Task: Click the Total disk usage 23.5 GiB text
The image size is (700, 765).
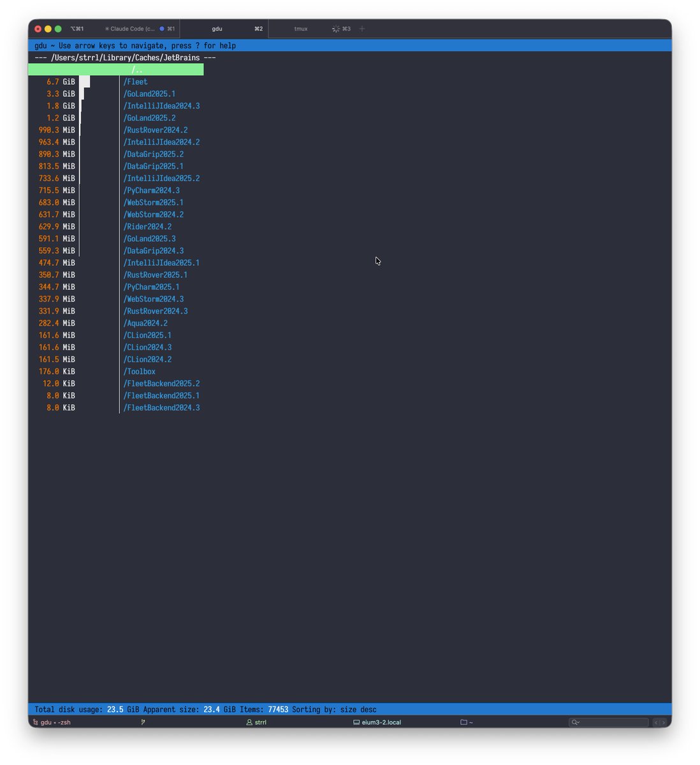Action: coord(87,710)
